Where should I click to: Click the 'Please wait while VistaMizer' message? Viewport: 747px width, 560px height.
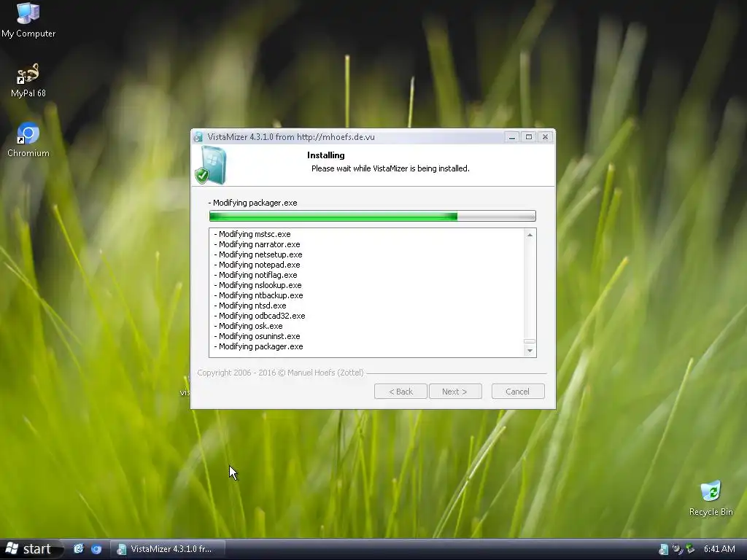(x=390, y=168)
